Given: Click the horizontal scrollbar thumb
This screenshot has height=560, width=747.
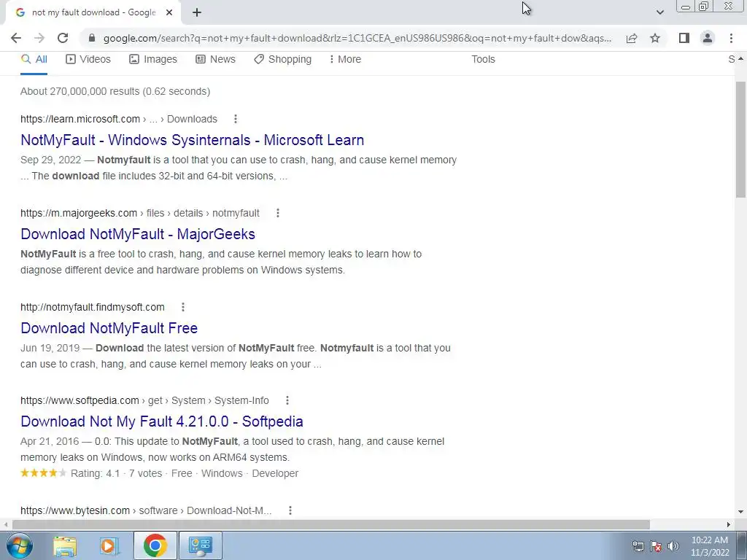Looking at the screenshot, I should [331, 524].
